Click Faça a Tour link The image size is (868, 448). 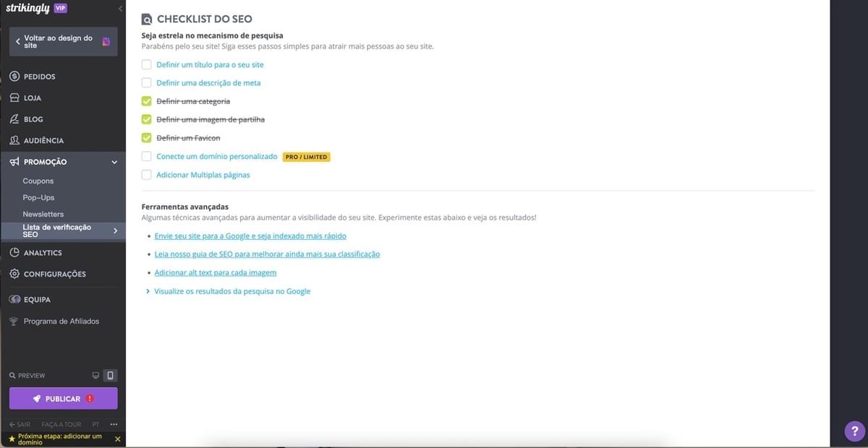pos(61,424)
